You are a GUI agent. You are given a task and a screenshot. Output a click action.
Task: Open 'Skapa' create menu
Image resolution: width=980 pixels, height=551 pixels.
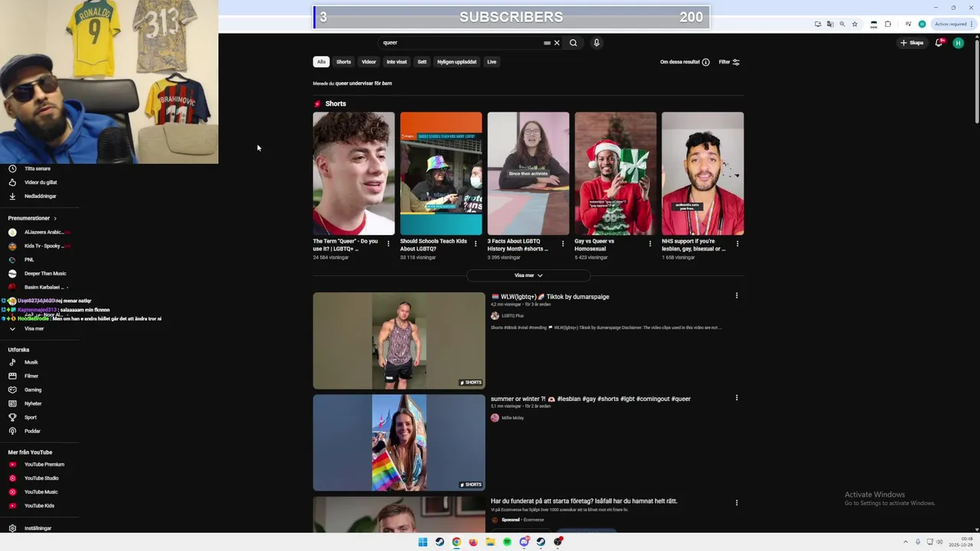(912, 43)
